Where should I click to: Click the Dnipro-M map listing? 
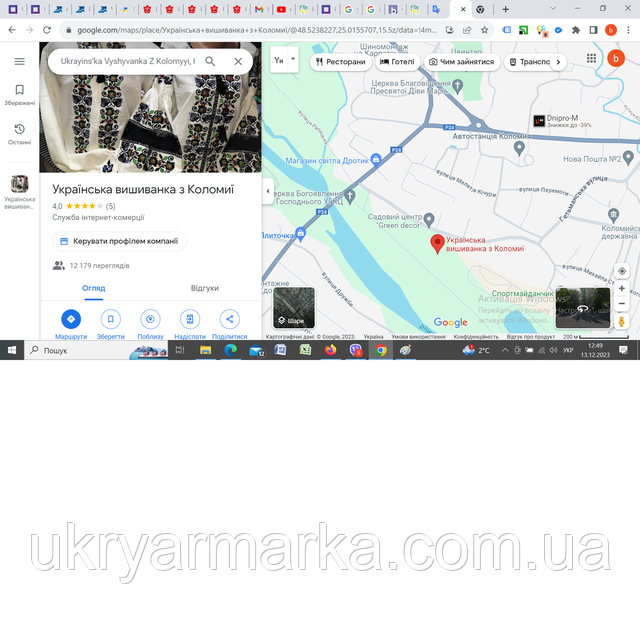pyautogui.click(x=562, y=121)
